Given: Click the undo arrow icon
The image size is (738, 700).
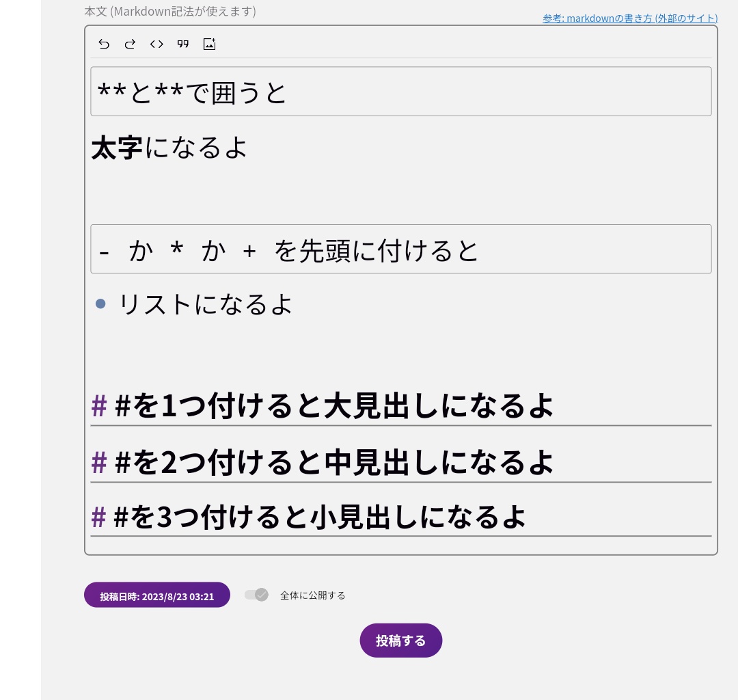Looking at the screenshot, I should [104, 44].
